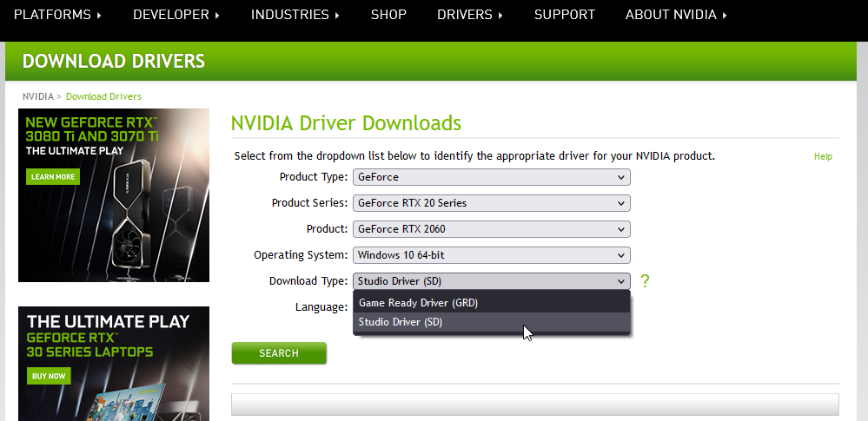Click the Download Type field label
Image resolution: width=868 pixels, height=421 pixels.
pyautogui.click(x=308, y=281)
